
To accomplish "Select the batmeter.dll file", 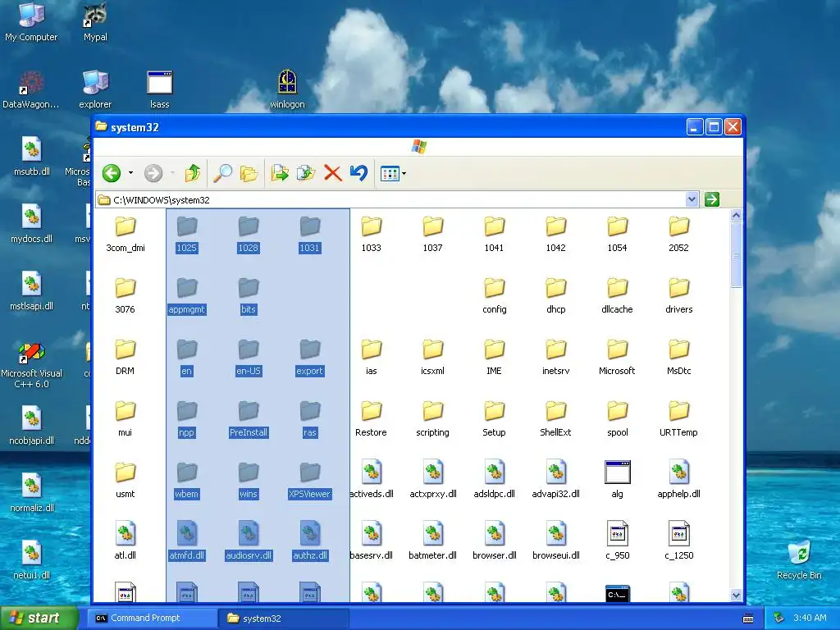I will pyautogui.click(x=433, y=540).
